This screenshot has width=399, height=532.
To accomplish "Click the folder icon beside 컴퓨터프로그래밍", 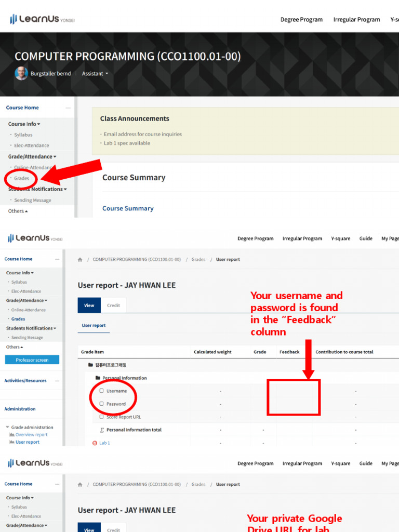I will (x=90, y=365).
